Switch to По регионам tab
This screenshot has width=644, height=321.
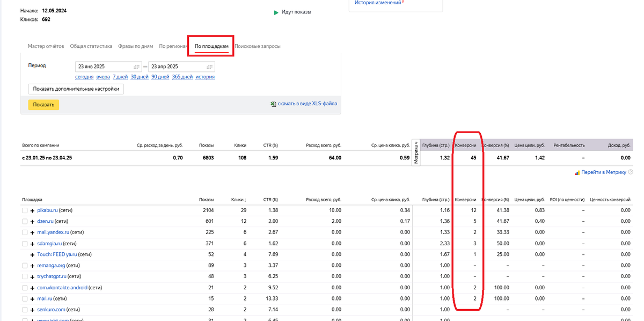[x=173, y=46]
